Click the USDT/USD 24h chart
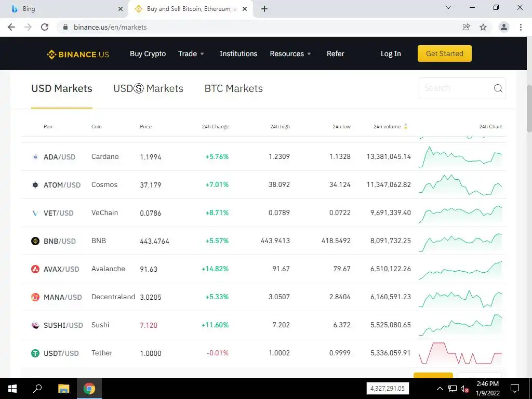 [460, 353]
